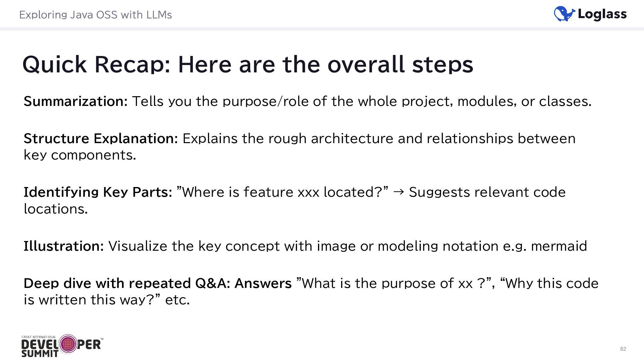Click the Developer Summit globe emblem

tap(68, 344)
